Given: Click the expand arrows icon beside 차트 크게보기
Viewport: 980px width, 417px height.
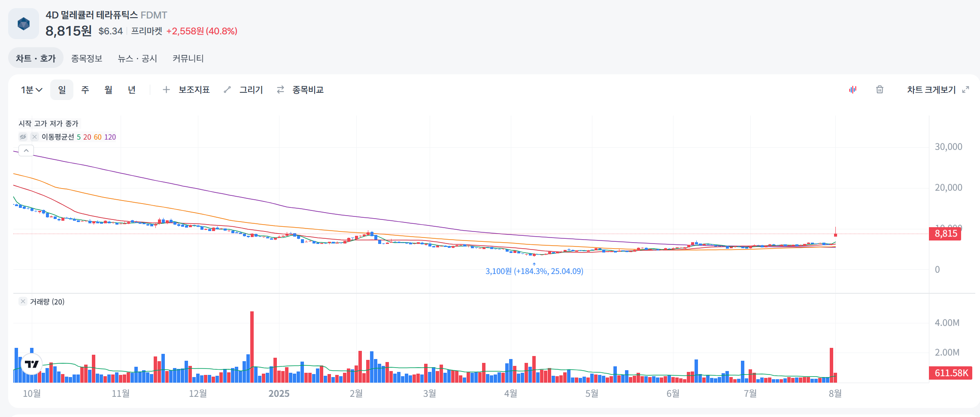Looking at the screenshot, I should coord(965,89).
